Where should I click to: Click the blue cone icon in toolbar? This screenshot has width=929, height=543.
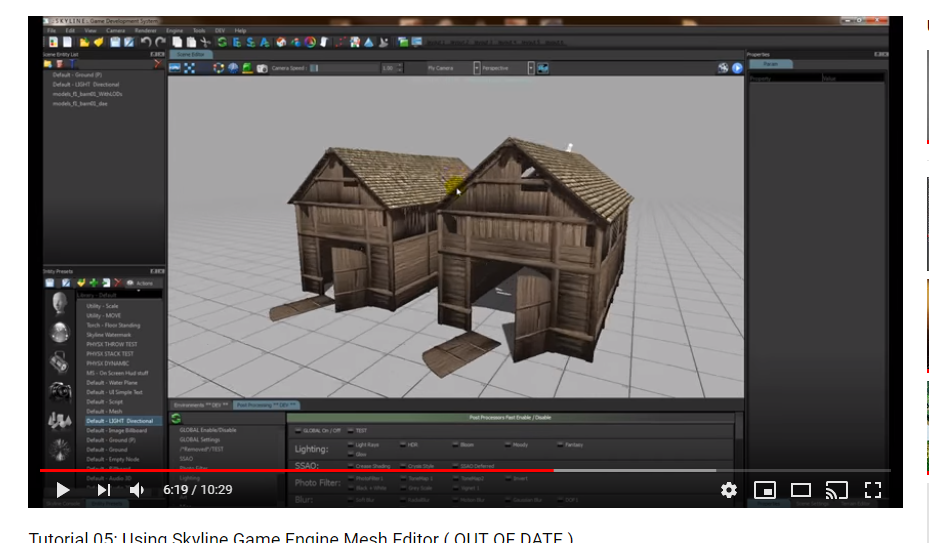[369, 42]
